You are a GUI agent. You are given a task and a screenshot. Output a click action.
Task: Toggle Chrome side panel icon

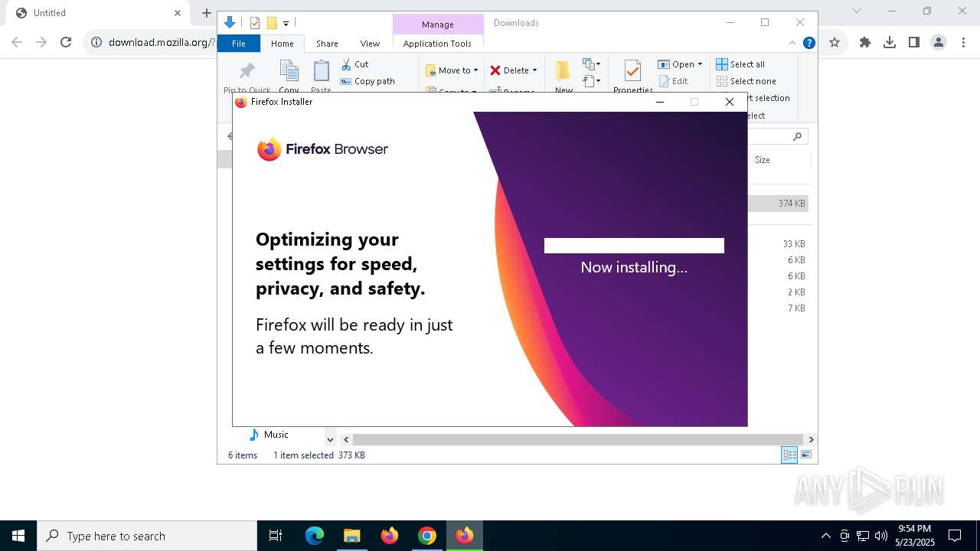(x=914, y=43)
